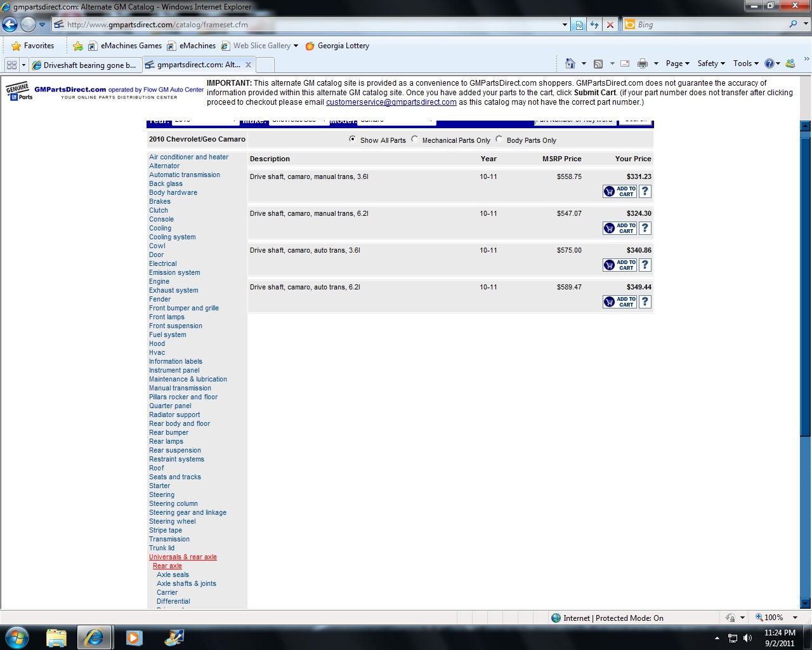The image size is (812, 650).
Task: Click the Print icon in command bar
Action: pos(642,63)
